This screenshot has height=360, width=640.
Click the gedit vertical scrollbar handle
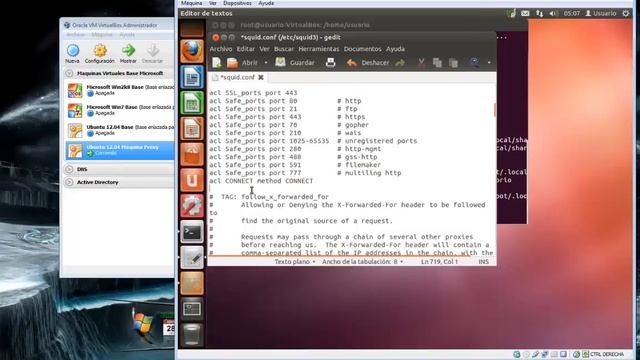(x=495, y=110)
